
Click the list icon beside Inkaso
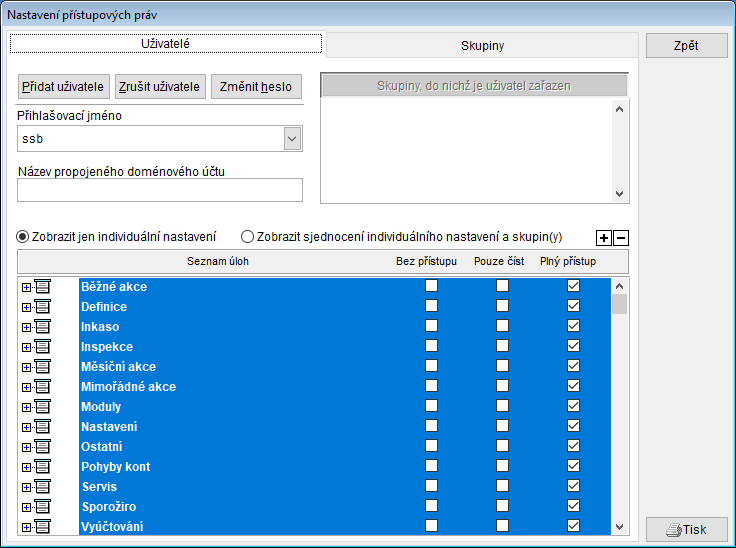coord(42,327)
